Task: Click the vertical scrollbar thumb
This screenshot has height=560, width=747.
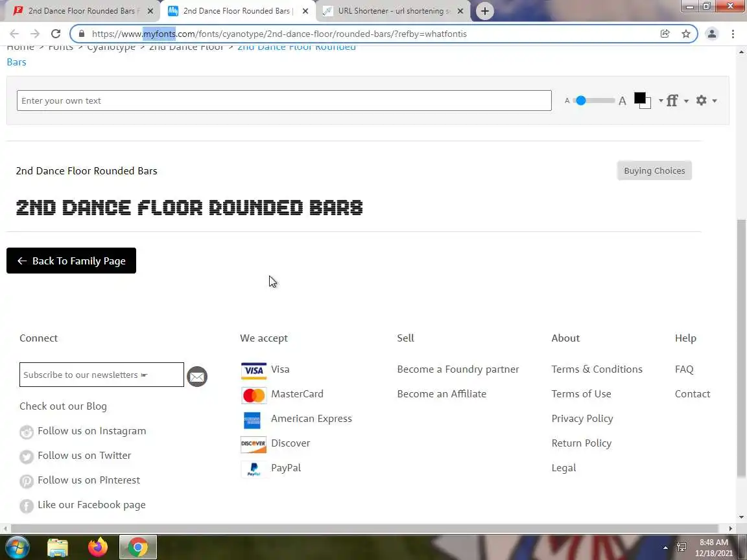Action: pos(741,347)
